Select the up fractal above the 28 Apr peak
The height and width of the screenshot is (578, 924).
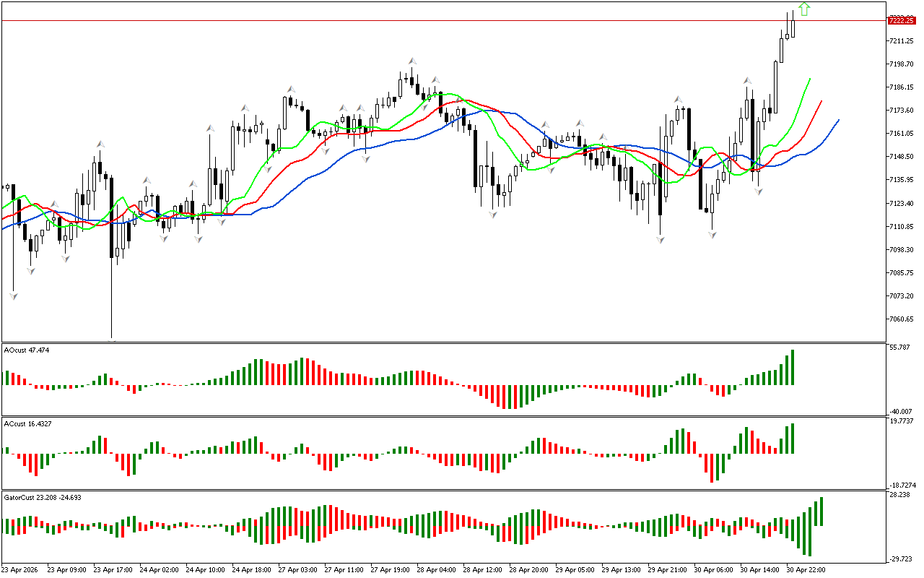click(x=411, y=62)
